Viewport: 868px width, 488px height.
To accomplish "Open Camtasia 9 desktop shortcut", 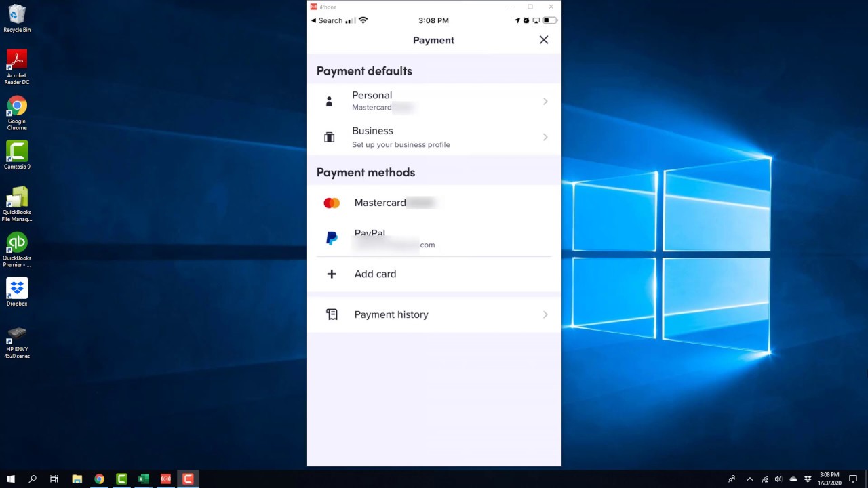I will click(17, 155).
